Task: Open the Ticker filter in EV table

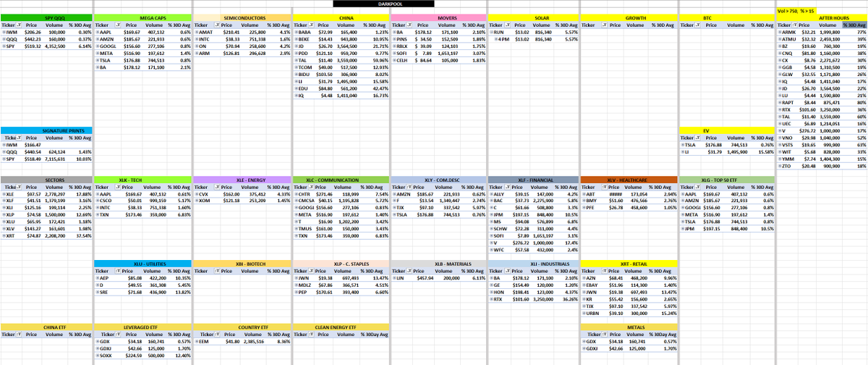Action: (699, 137)
